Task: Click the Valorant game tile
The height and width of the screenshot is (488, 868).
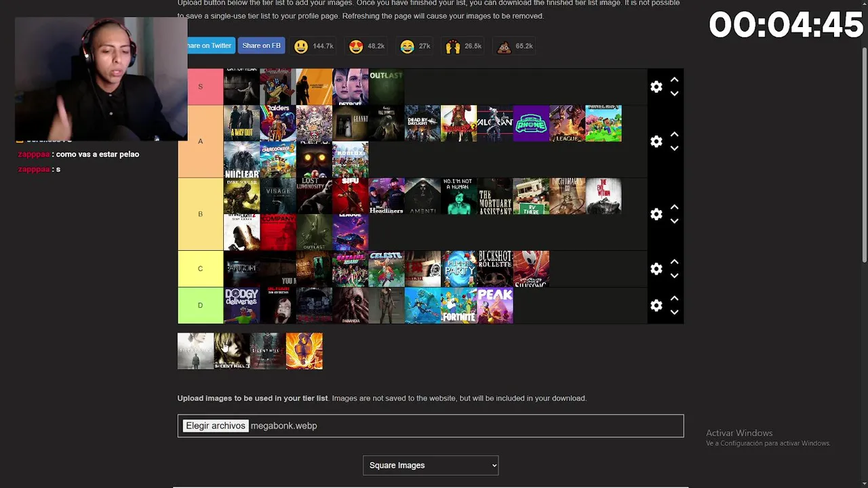Action: (495, 123)
